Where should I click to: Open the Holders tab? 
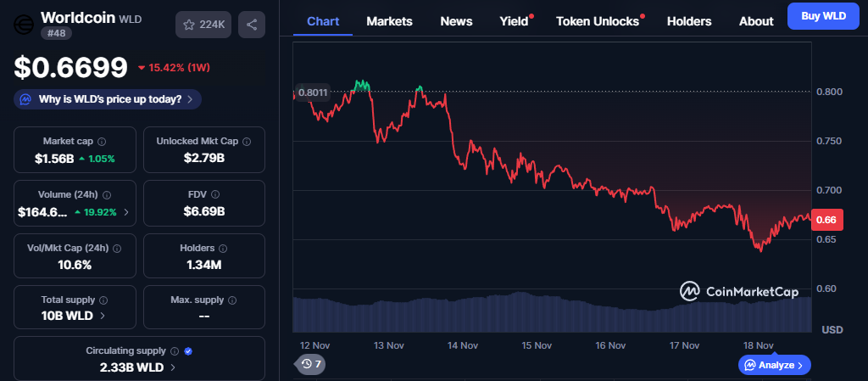point(689,21)
